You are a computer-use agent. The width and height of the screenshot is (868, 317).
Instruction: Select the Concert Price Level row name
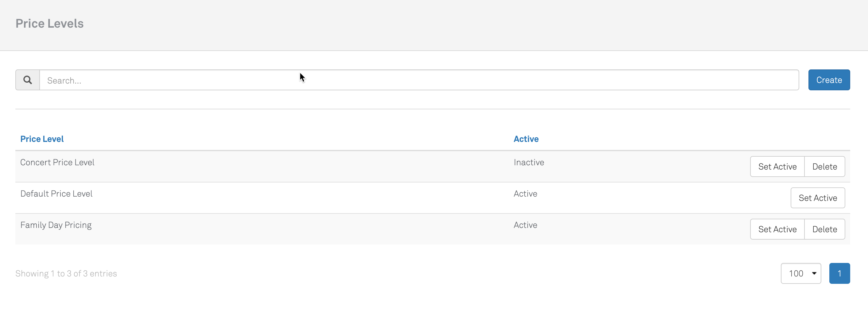(x=57, y=162)
